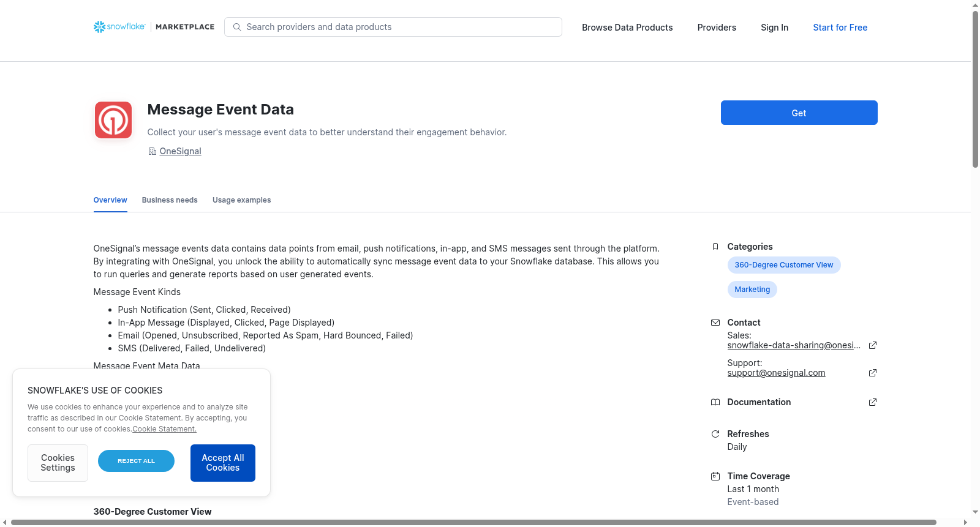Click the search magnifier icon
Screen dimensions: 980x527
coord(237,27)
